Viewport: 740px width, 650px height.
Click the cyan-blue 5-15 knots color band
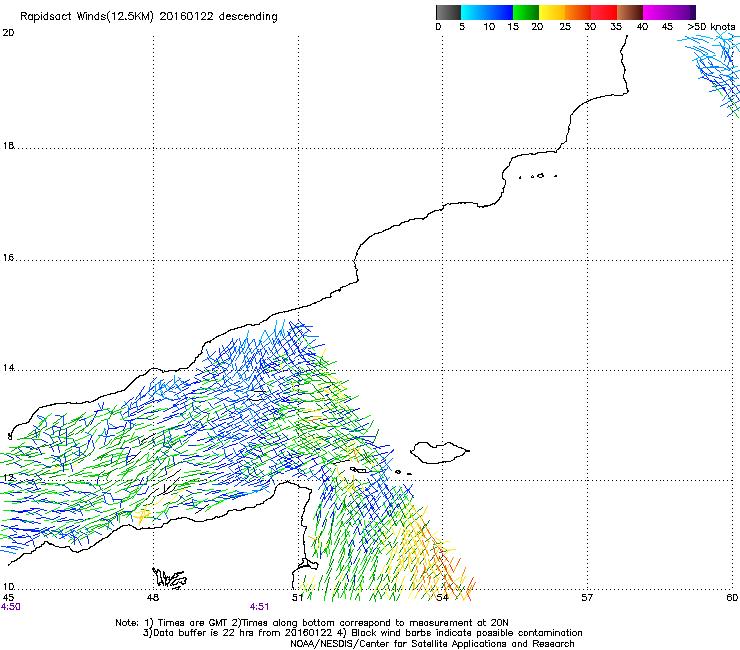coord(487,12)
